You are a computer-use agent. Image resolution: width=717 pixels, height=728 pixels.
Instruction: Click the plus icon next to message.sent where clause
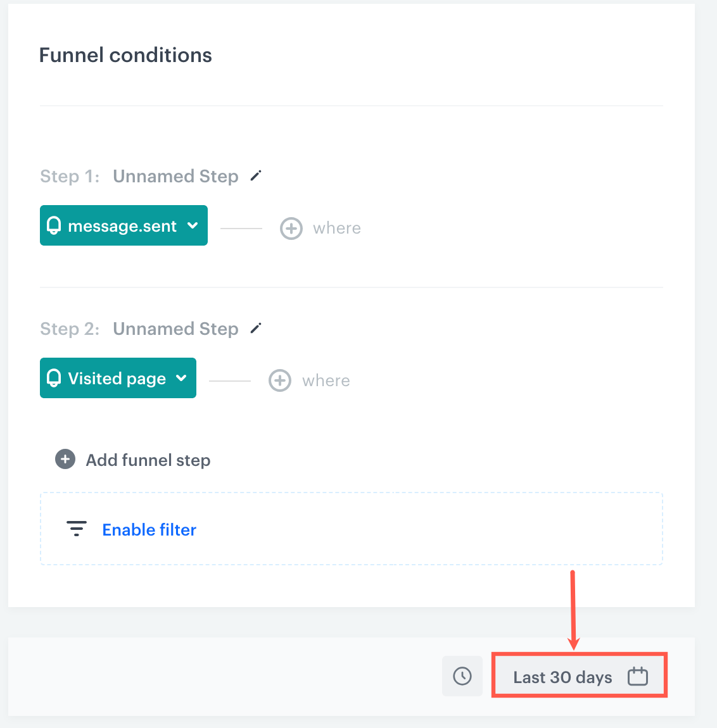click(x=291, y=228)
